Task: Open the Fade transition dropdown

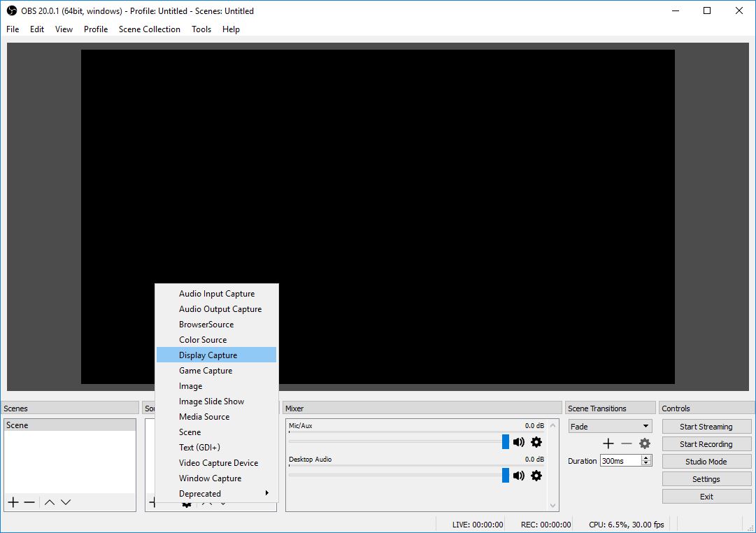Action: point(610,427)
